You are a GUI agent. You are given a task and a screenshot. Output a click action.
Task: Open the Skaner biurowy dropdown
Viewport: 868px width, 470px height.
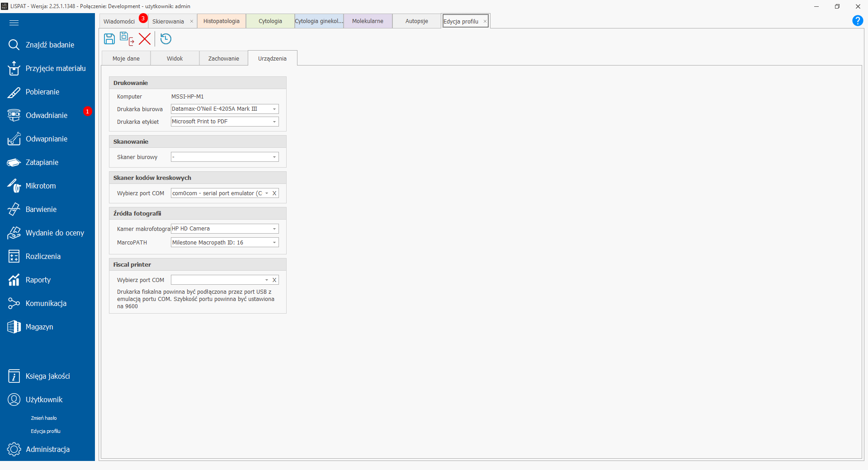274,157
